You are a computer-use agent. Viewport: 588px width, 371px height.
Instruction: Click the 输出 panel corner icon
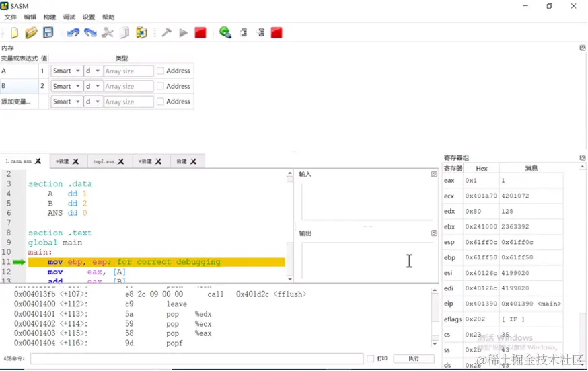pos(434,233)
